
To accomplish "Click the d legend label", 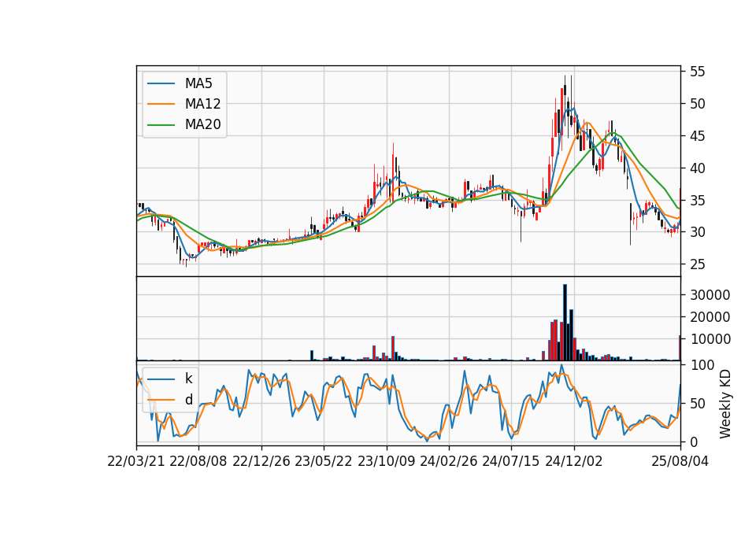I will click(x=188, y=400).
